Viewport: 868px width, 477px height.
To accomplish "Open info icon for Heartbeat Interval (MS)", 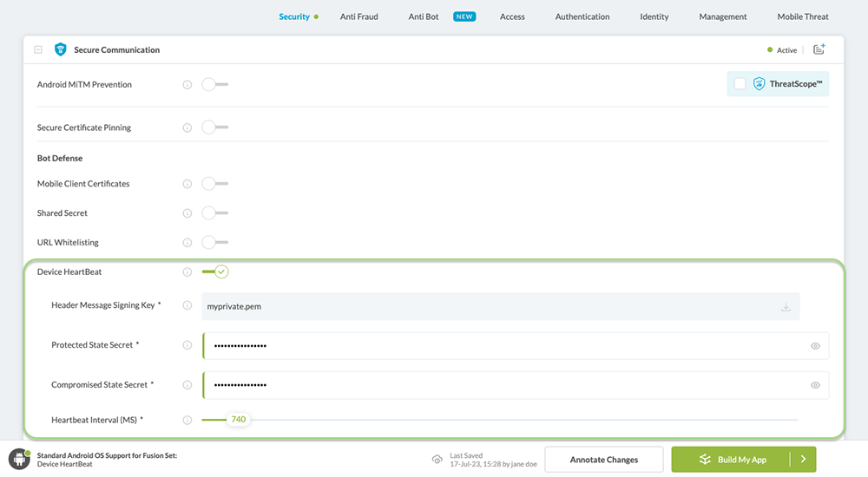I will [187, 420].
